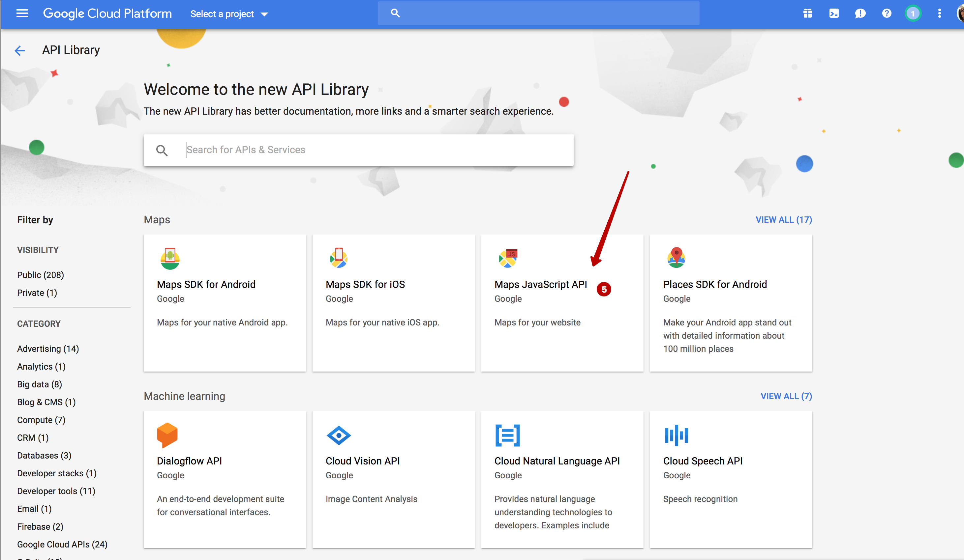
Task: Click the magnifier icon in top search bar
Action: [x=395, y=14]
